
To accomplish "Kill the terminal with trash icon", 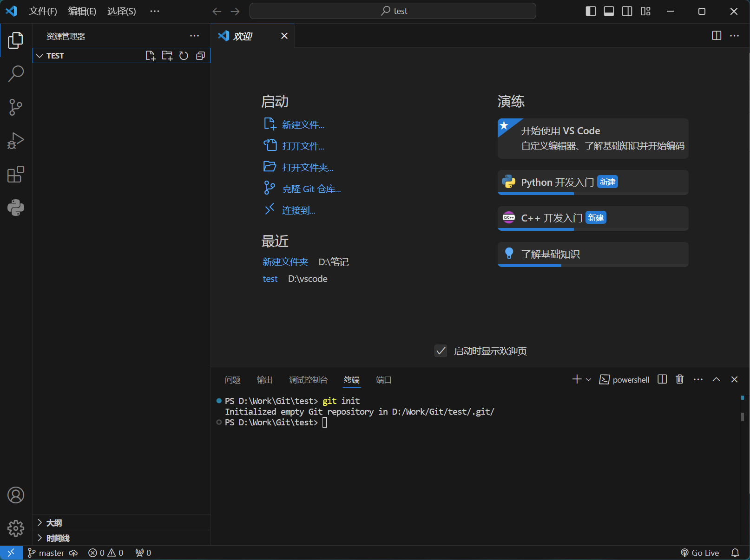I will (x=680, y=379).
